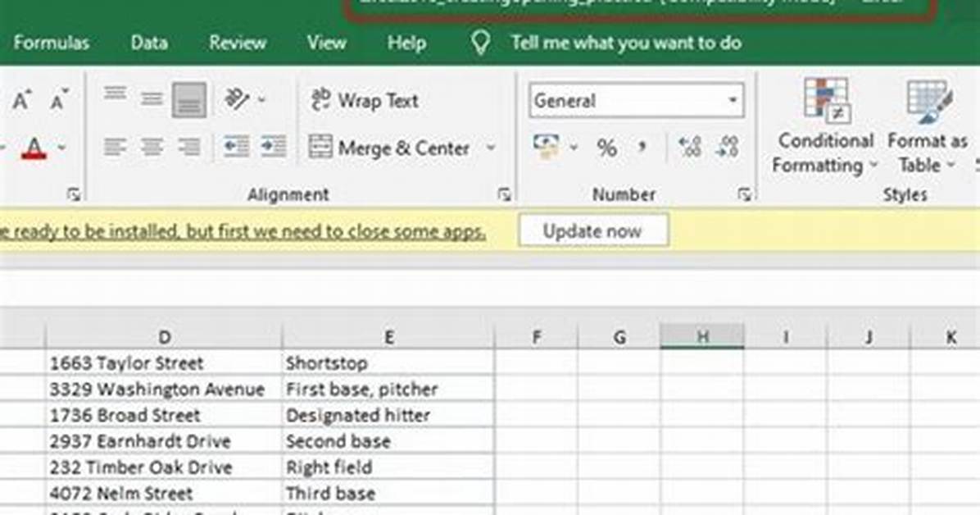Select column F header
980x515 pixels.
pyautogui.click(x=536, y=337)
